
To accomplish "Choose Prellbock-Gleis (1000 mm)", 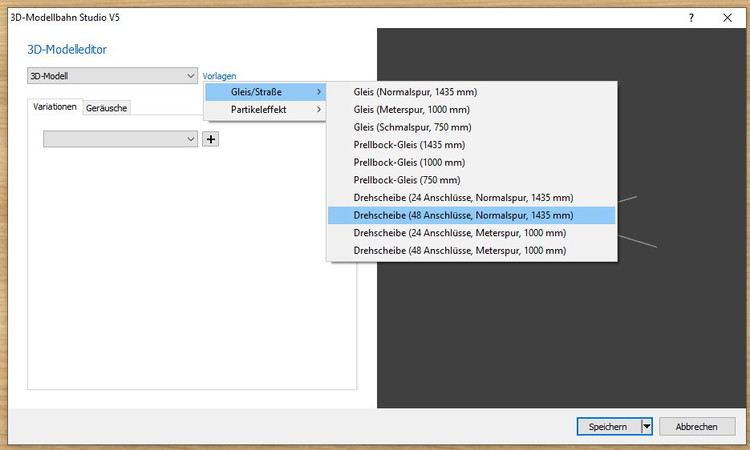I will tap(472, 163).
